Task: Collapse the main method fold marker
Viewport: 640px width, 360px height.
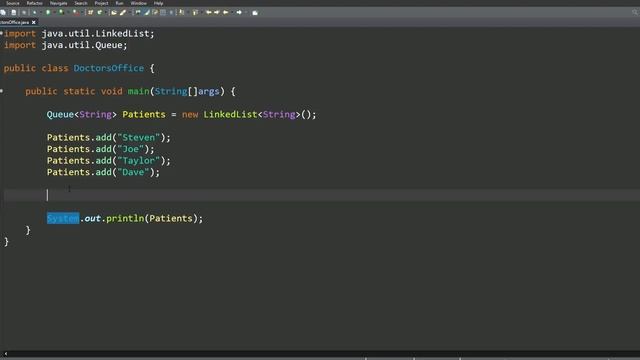Action: click(x=2, y=91)
